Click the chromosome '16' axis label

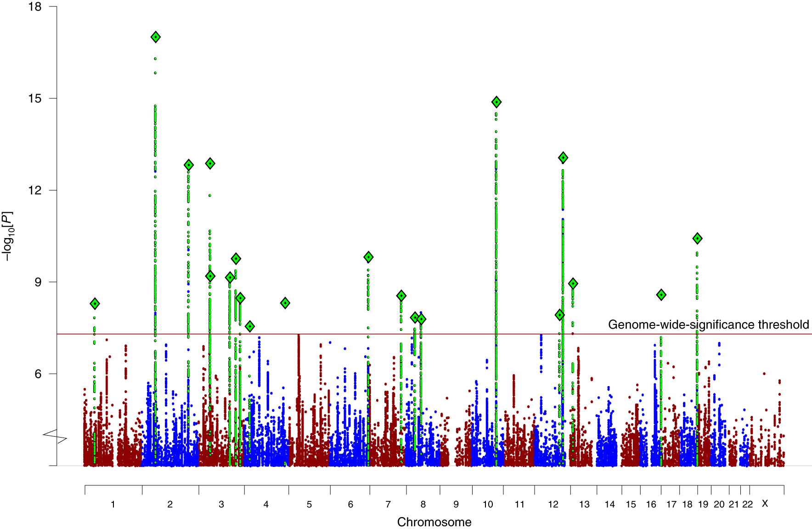pyautogui.click(x=651, y=505)
